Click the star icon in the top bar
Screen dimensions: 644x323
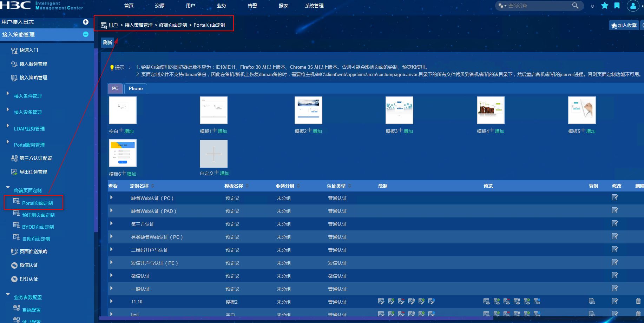click(605, 6)
